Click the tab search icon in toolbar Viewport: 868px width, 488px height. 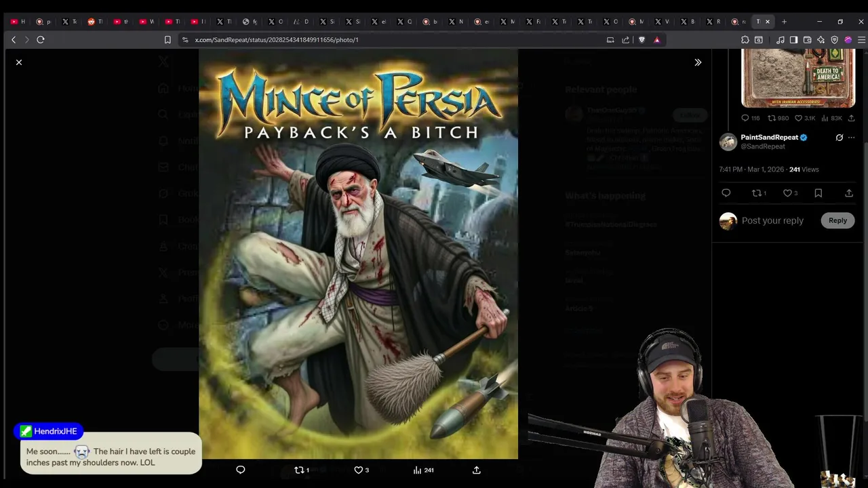[x=759, y=40]
